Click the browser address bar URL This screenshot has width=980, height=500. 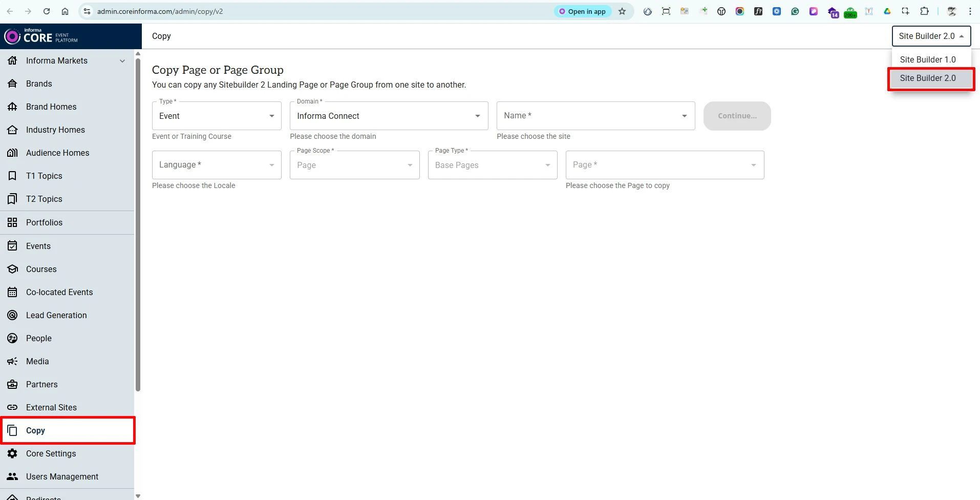point(307,11)
